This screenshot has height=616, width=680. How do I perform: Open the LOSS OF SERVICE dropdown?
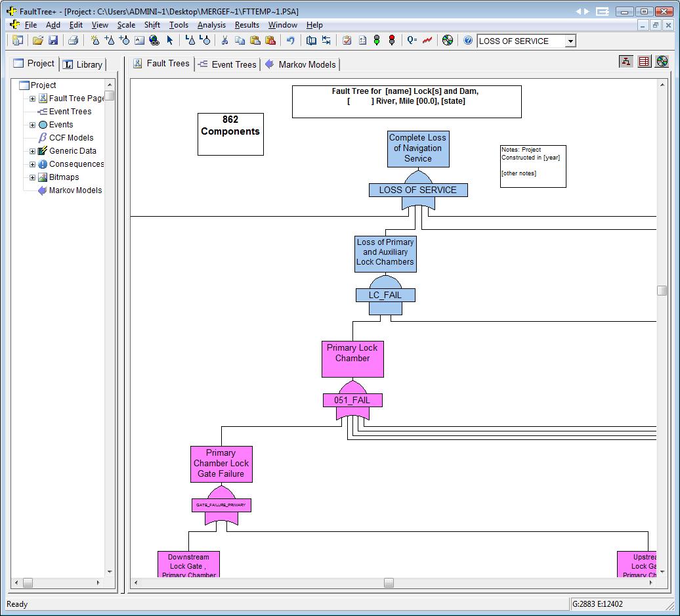(x=570, y=41)
